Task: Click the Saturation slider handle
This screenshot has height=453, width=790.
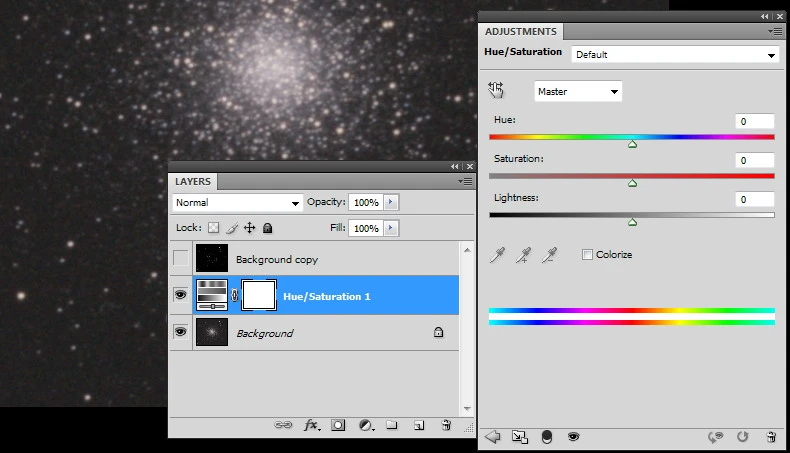Action: pyautogui.click(x=632, y=183)
